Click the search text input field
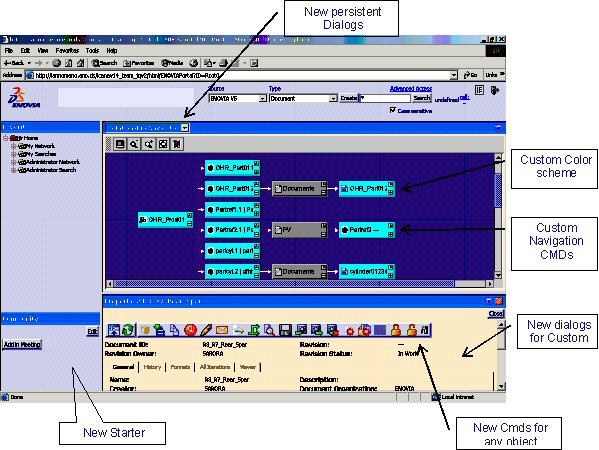 pyautogui.click(x=385, y=98)
